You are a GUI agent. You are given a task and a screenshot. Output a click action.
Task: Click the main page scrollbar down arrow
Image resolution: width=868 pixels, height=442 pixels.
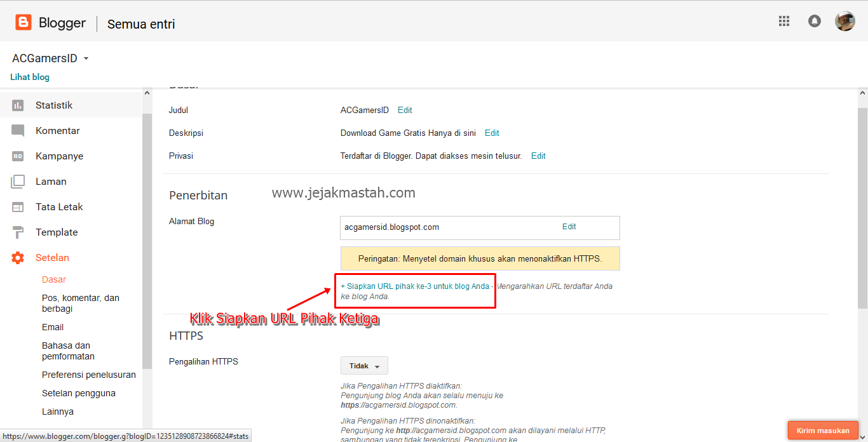(x=863, y=438)
